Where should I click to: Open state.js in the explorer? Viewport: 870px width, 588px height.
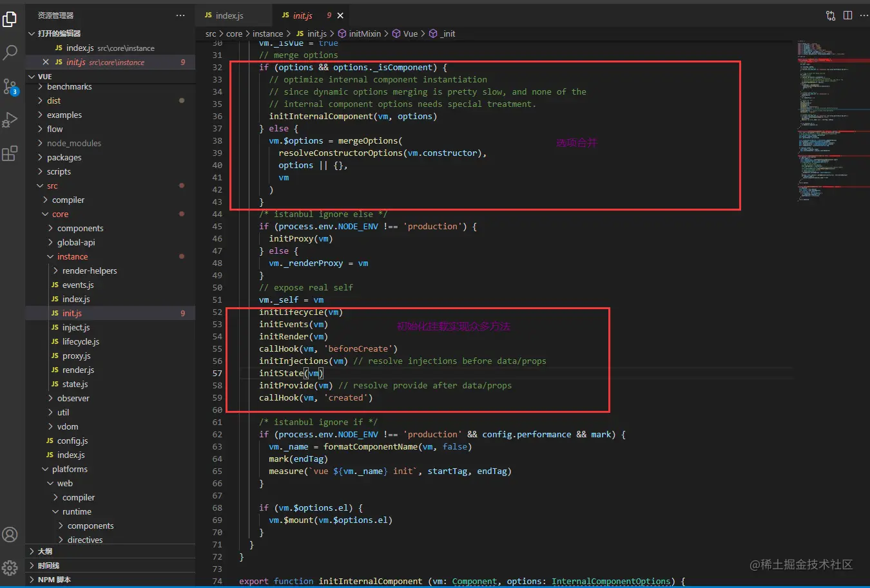click(75, 384)
